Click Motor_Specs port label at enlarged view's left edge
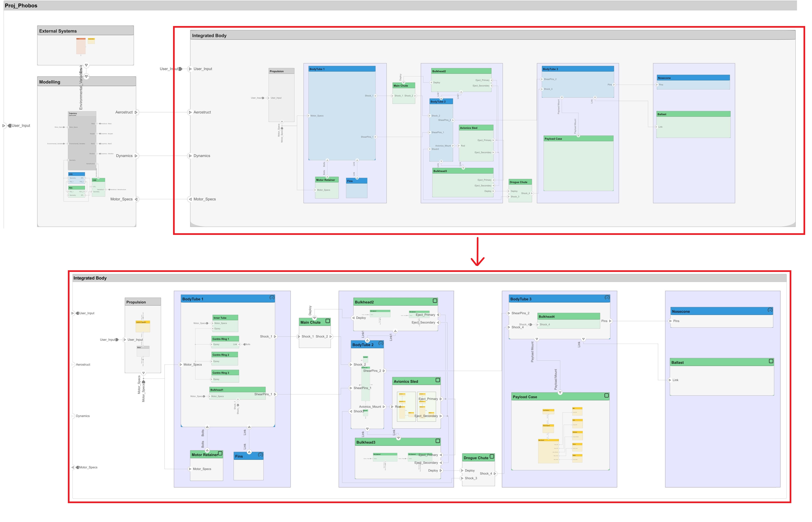 click(x=88, y=467)
